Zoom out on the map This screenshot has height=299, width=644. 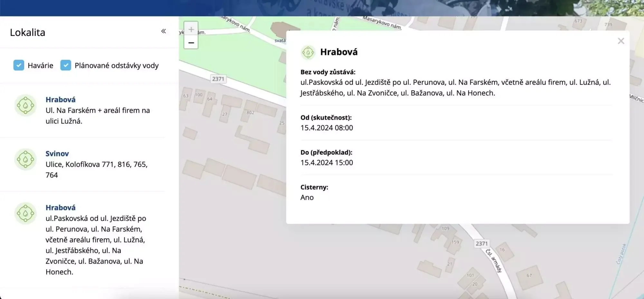[x=191, y=43]
